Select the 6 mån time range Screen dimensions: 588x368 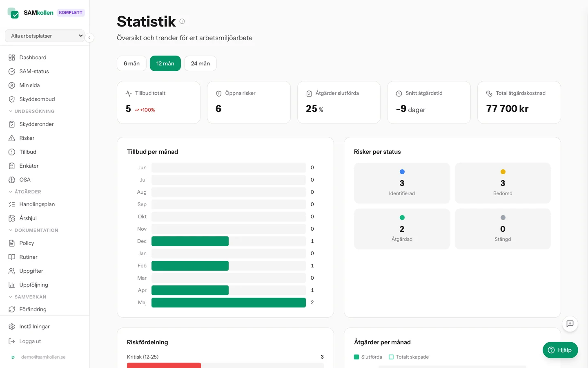click(x=131, y=63)
